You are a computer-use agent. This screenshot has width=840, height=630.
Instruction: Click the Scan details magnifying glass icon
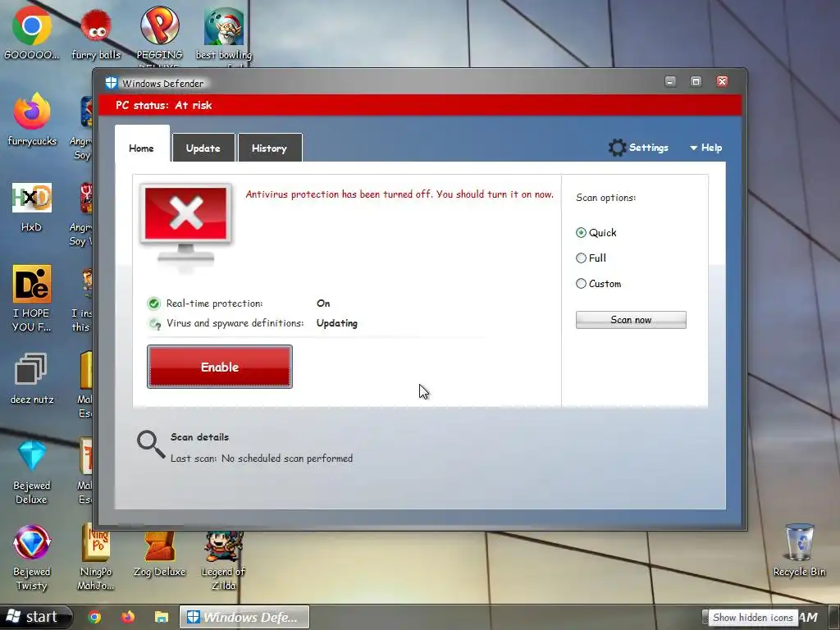(x=151, y=445)
